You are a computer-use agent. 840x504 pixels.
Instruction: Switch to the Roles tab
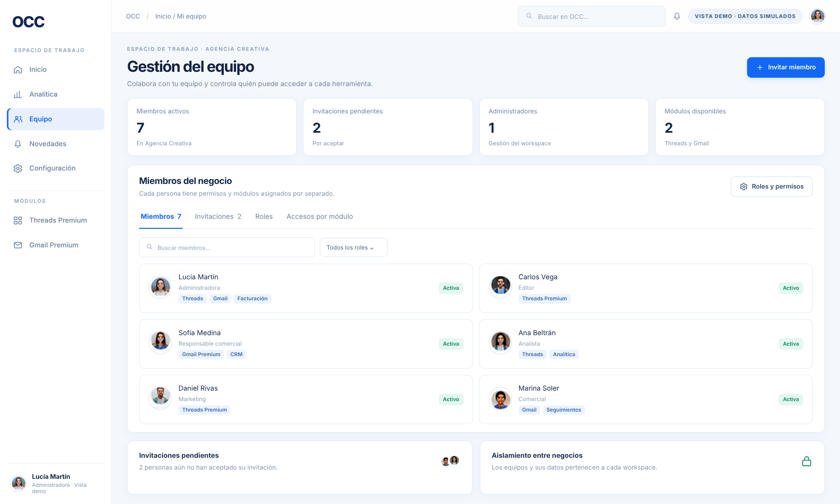(264, 217)
